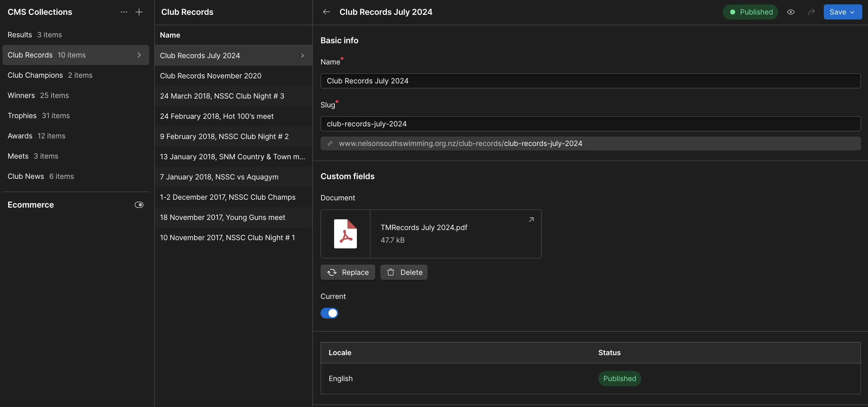Image resolution: width=868 pixels, height=407 pixels.
Task: Click the Ecommerce section heading
Action: pyautogui.click(x=31, y=205)
